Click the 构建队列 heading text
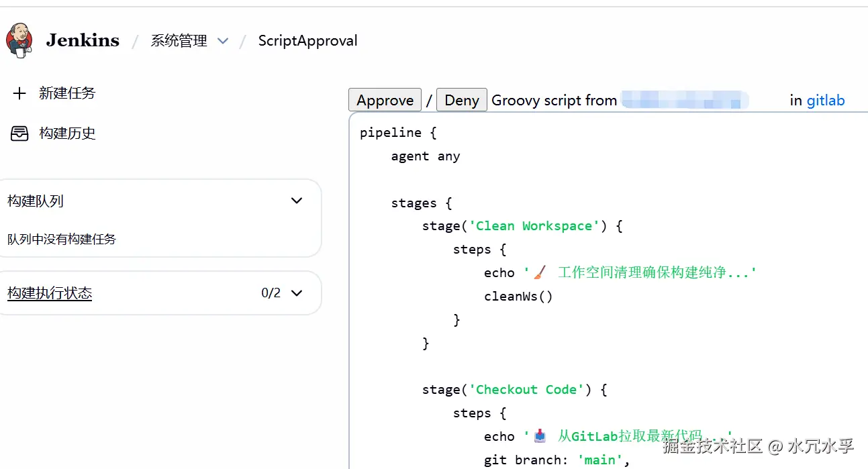The image size is (868, 469). 36,201
